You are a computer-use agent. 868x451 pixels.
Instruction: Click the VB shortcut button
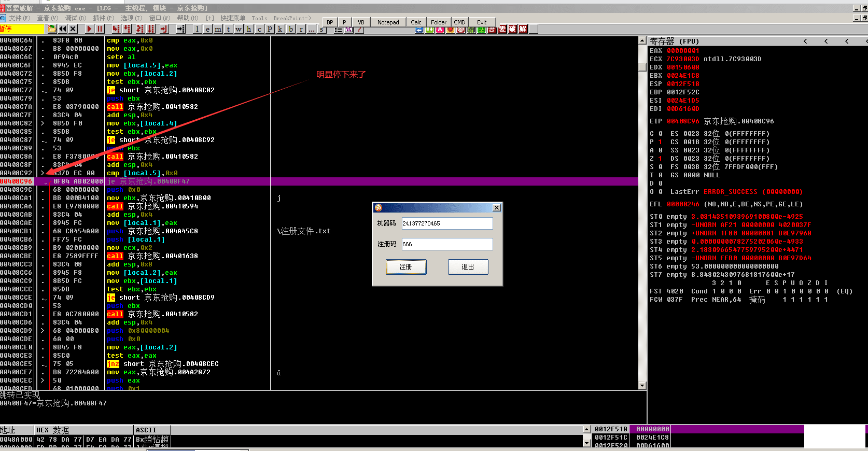coord(361,22)
